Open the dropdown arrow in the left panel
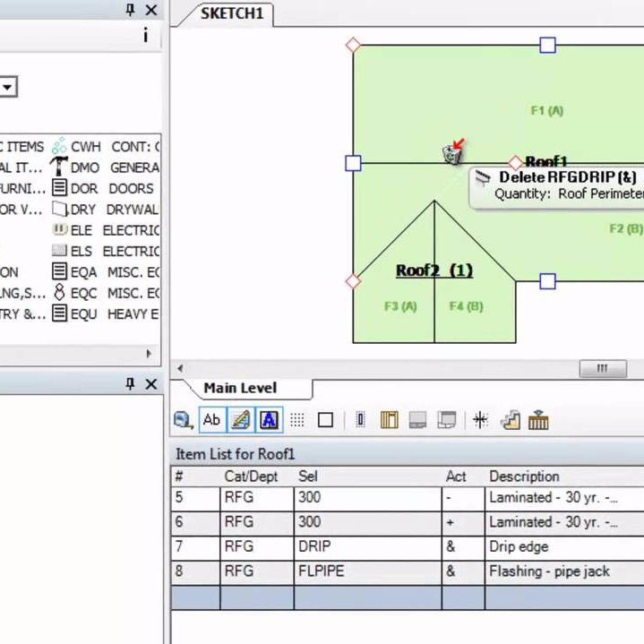 coord(8,87)
